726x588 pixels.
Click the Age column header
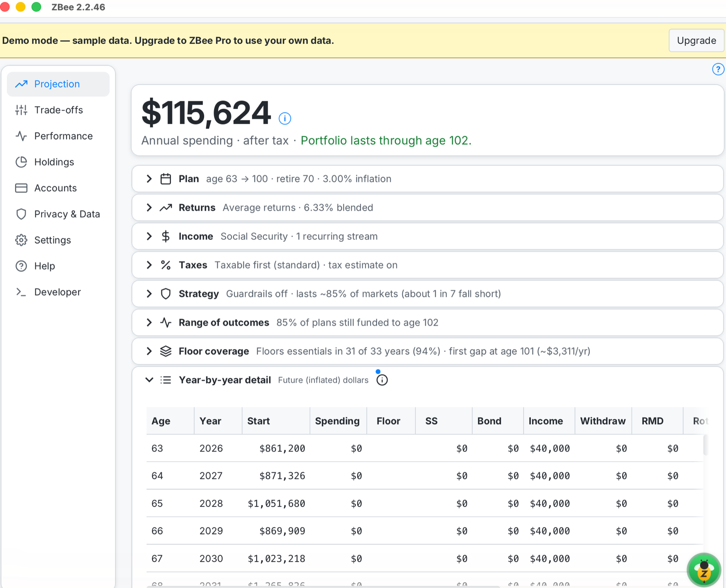(170, 421)
